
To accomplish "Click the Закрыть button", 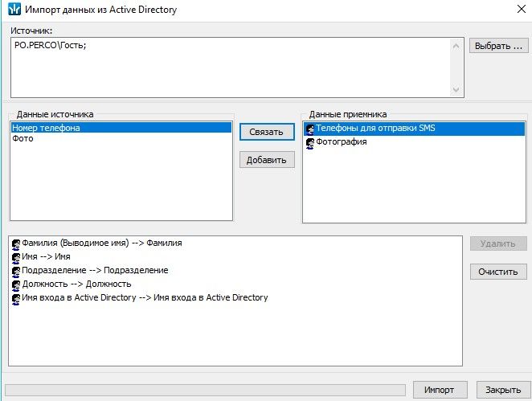I will point(503,390).
